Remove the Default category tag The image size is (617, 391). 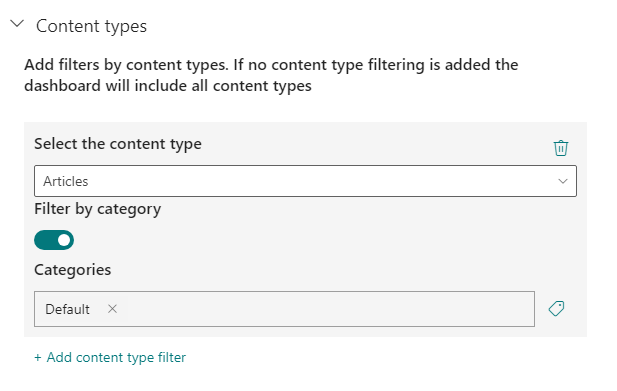(113, 309)
